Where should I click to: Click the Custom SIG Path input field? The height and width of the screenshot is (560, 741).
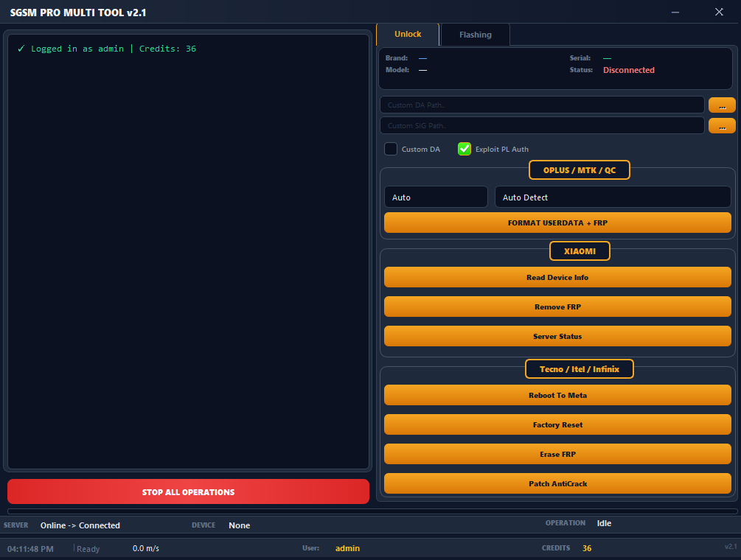[x=542, y=125]
